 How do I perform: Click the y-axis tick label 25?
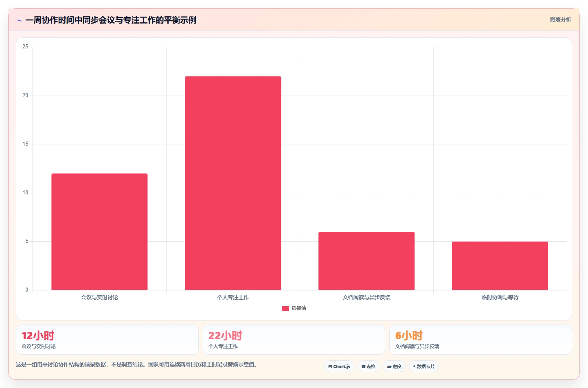pos(25,47)
